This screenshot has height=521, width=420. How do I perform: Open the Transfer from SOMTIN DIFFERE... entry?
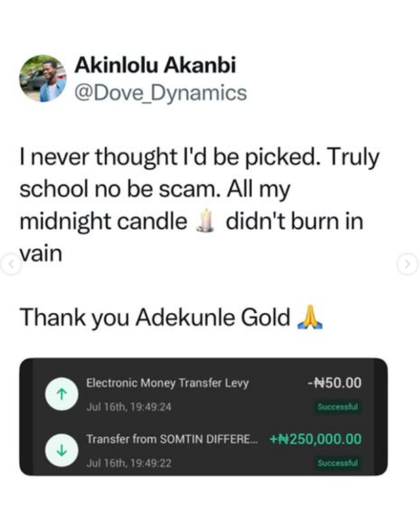(x=173, y=440)
